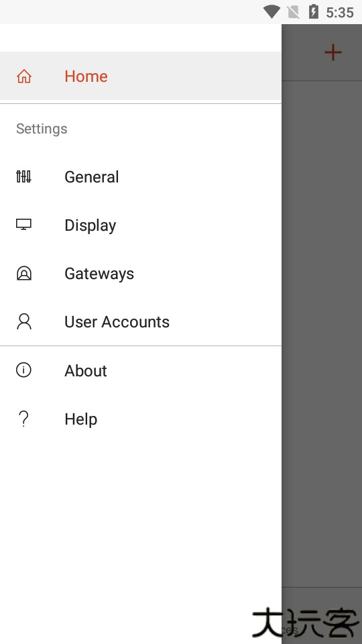Open User Accounts label

[x=117, y=322]
